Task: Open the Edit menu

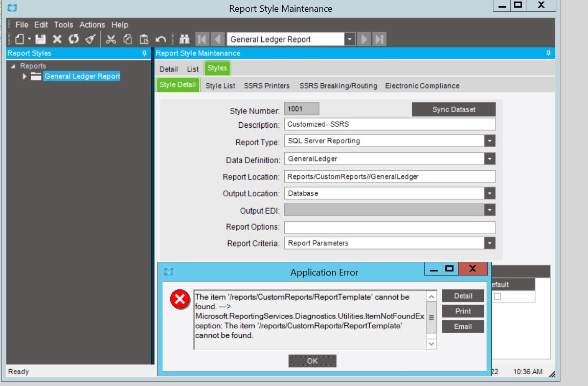Action: [x=41, y=25]
